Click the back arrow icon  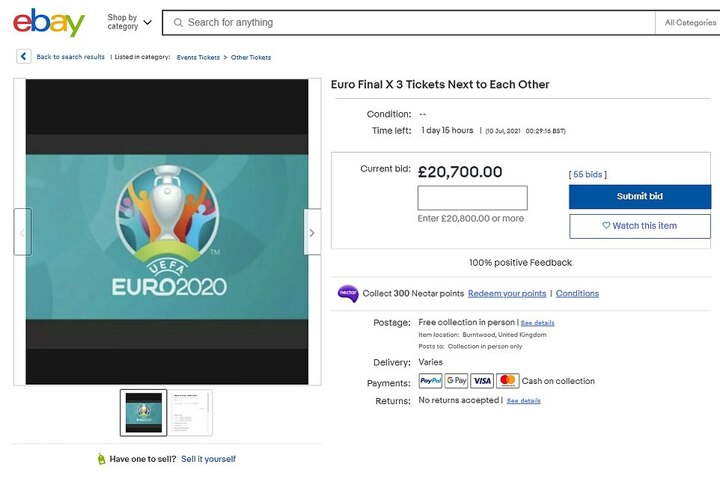coord(24,57)
